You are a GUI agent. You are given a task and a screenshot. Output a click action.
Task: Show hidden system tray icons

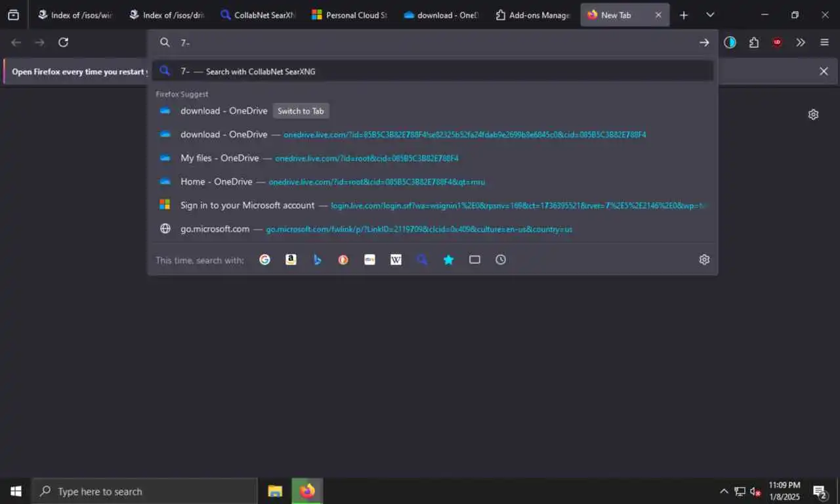click(x=724, y=491)
